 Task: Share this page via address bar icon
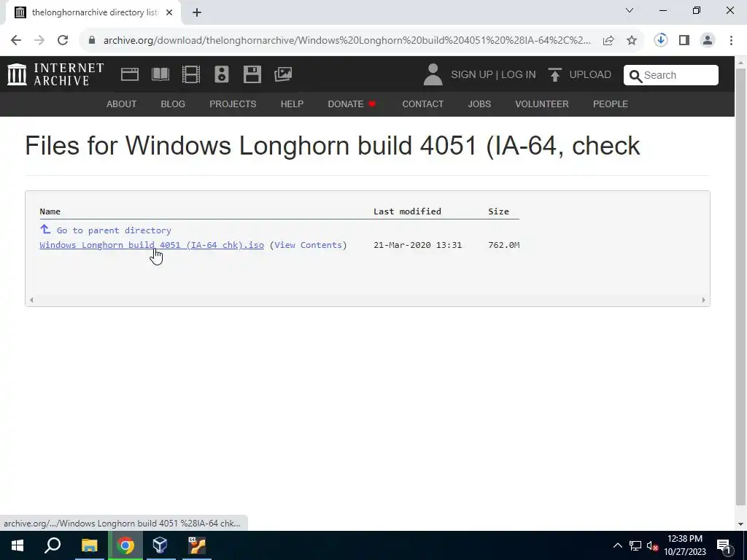(x=608, y=41)
